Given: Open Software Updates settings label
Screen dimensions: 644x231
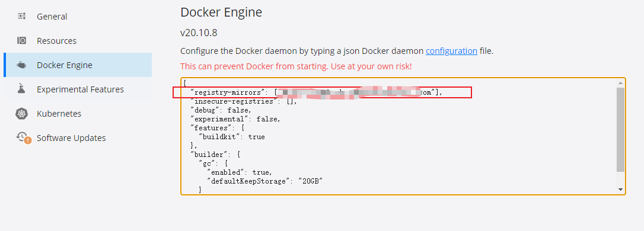Looking at the screenshot, I should point(71,138).
